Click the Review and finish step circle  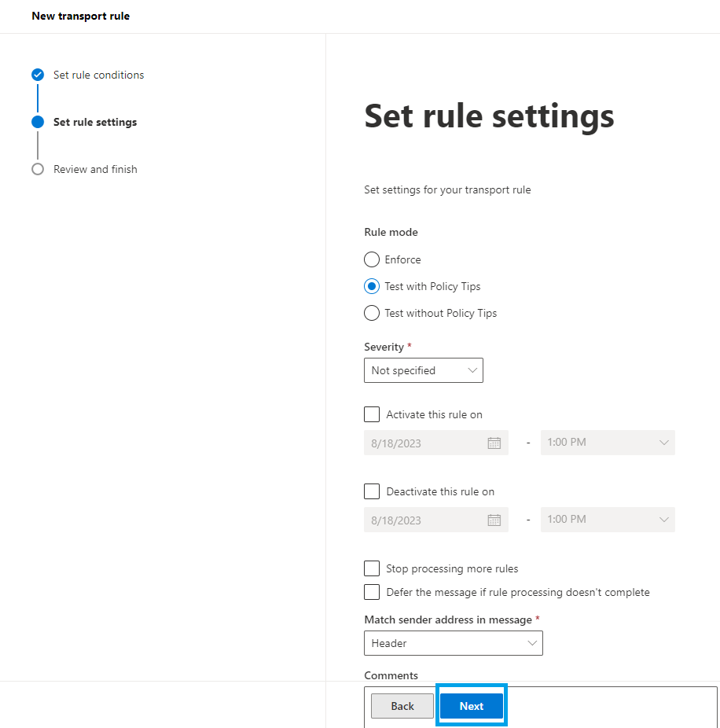click(38, 169)
